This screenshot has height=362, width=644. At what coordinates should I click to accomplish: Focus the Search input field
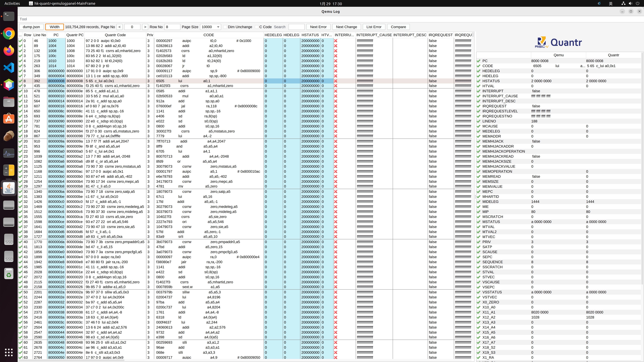(296, 27)
